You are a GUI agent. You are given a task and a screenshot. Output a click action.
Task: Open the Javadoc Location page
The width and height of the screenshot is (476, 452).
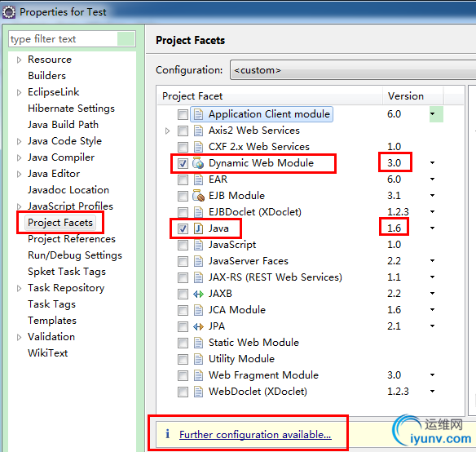click(x=68, y=190)
